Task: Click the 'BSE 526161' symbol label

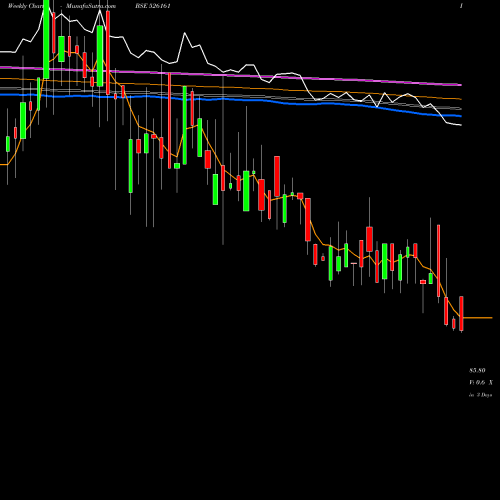Action: 153,6
